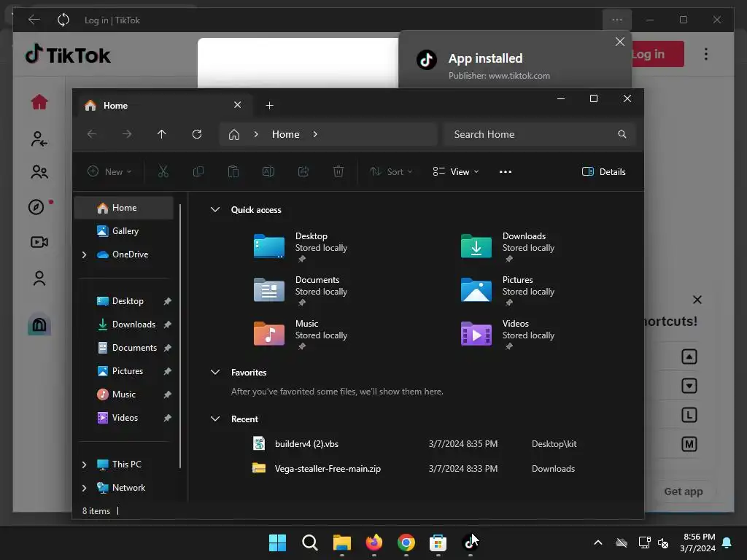Select the Pictures folder tile in Quick access
This screenshot has height=560, width=747.
pyautogui.click(x=508, y=291)
